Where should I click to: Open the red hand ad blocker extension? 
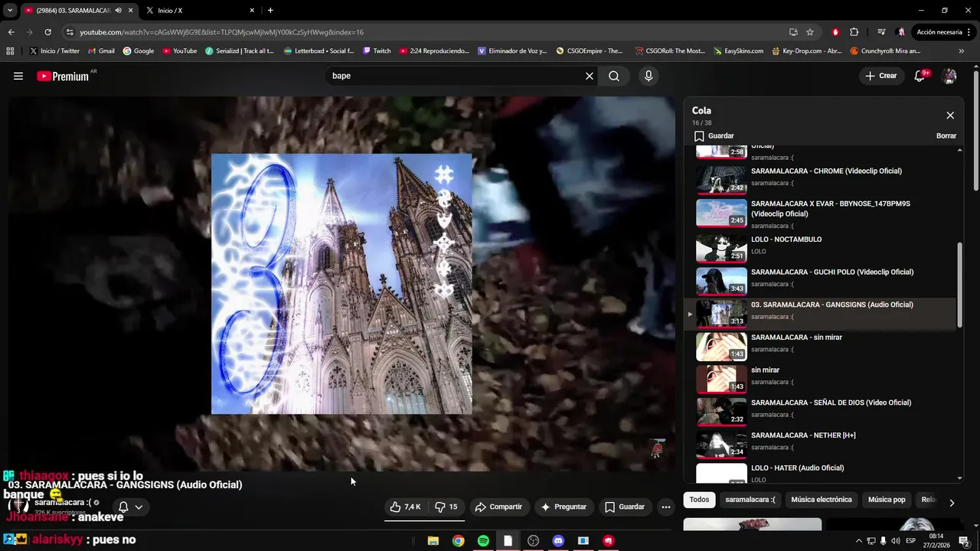pos(835,32)
